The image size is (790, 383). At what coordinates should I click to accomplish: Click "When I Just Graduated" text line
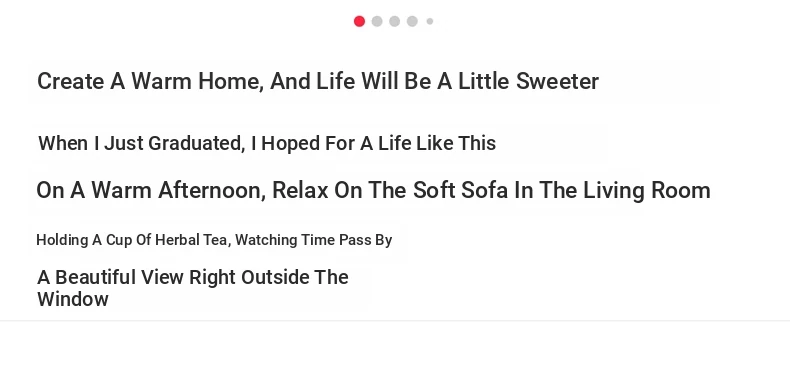tap(267, 143)
